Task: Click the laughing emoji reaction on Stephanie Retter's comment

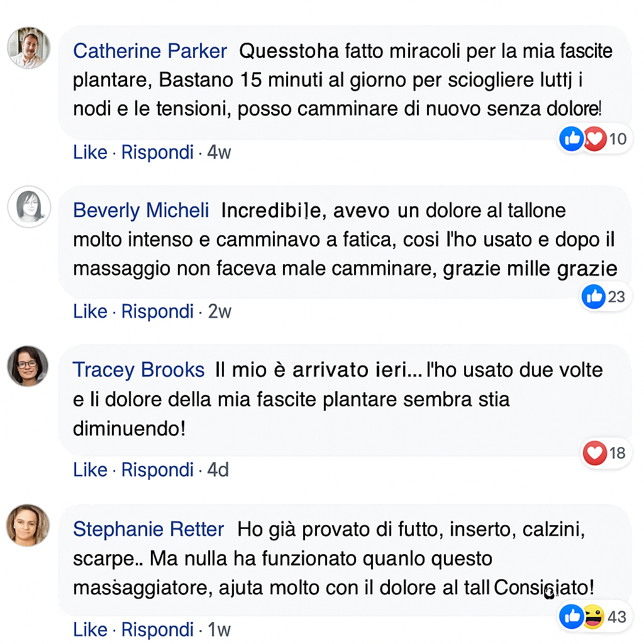Action: pyautogui.click(x=593, y=616)
